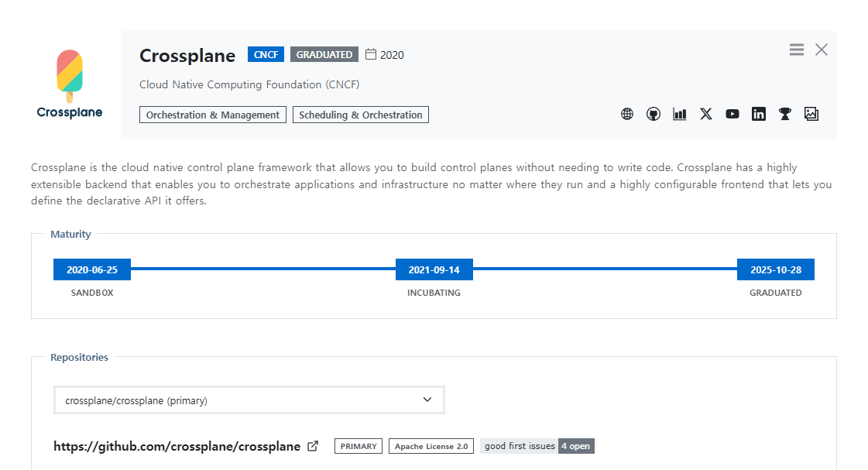Open the GitHub repository icon
Screen dimensions: 868x470
[x=654, y=114]
